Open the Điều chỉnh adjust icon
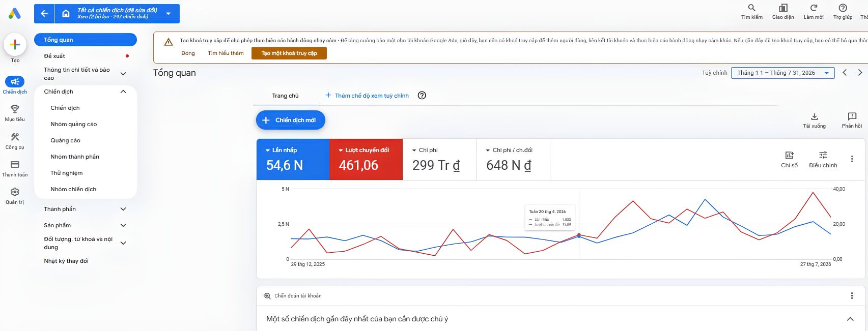This screenshot has height=331, width=868. [823, 155]
